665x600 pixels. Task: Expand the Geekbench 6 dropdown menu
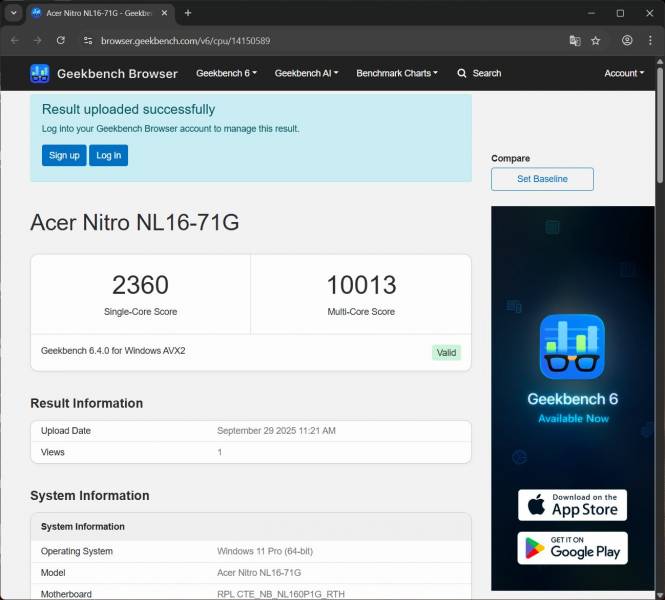(226, 73)
